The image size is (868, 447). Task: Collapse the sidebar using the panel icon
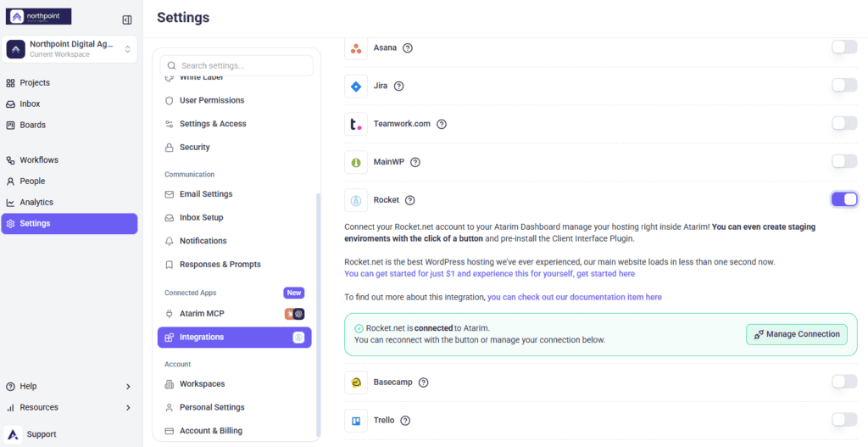point(127,20)
